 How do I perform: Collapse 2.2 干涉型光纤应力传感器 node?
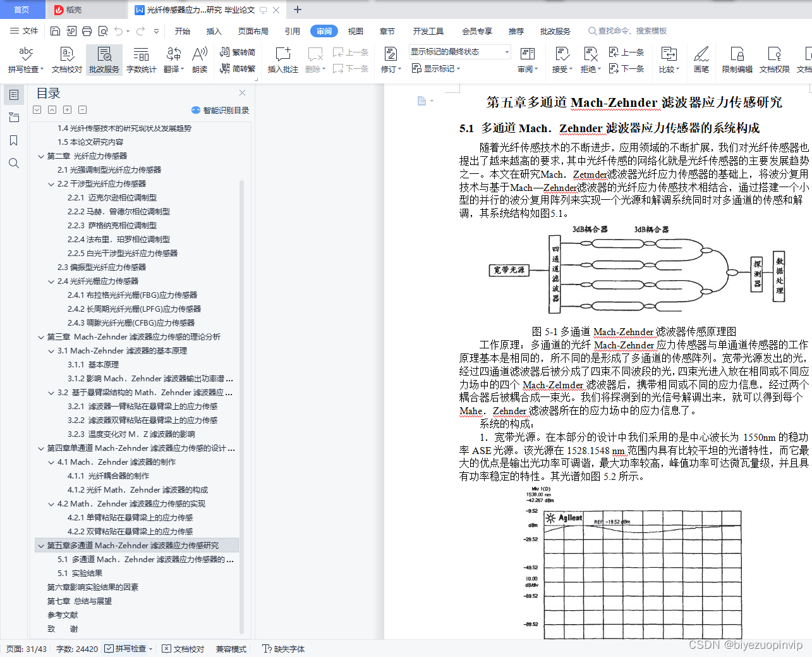click(x=51, y=184)
